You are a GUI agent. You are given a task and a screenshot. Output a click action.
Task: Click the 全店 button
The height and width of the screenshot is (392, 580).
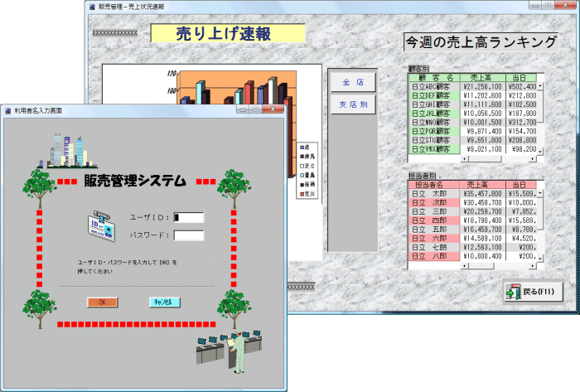tap(353, 82)
